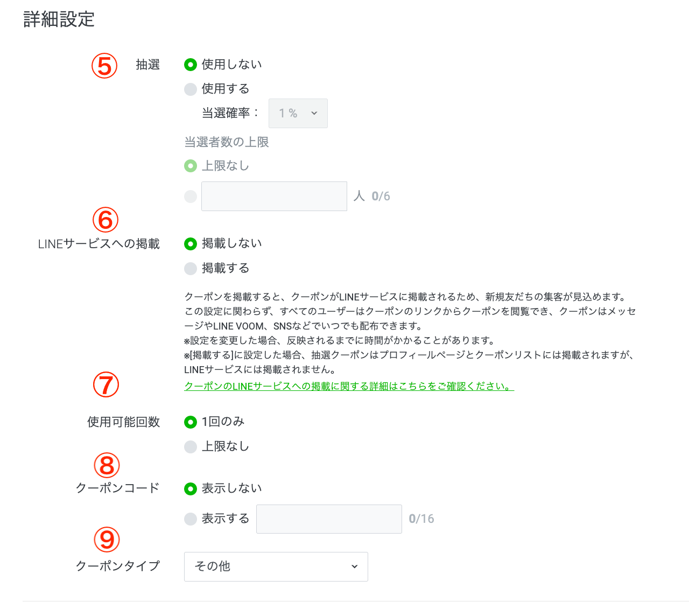Click the red circled number 7 marker

pyautogui.click(x=106, y=384)
